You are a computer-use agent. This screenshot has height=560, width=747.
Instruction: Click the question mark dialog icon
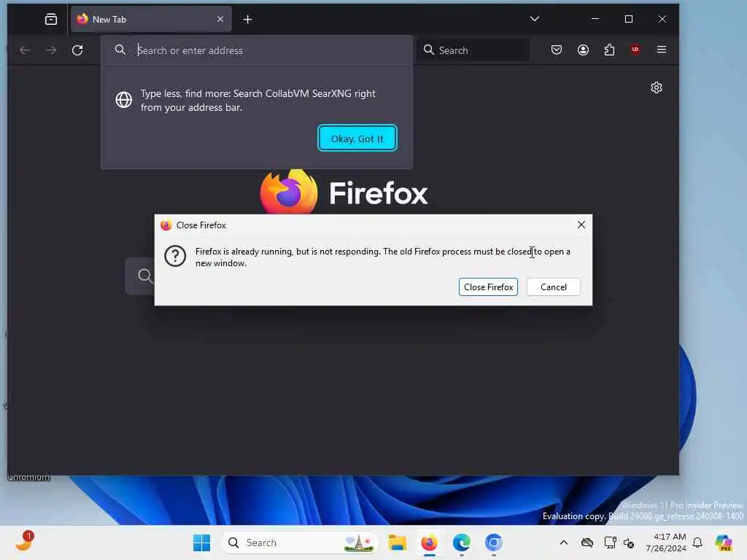(x=175, y=256)
